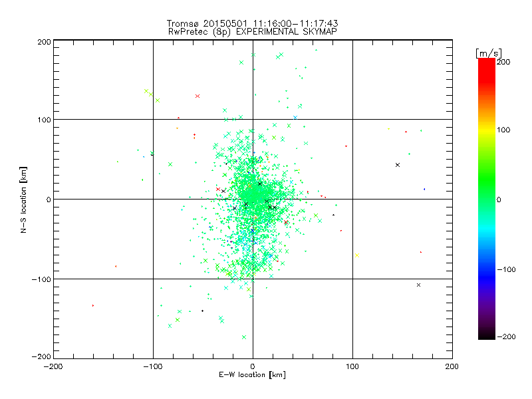This screenshot has width=532, height=399.
Task: Click the yellow X marker east of 100 km
Action: (357, 255)
